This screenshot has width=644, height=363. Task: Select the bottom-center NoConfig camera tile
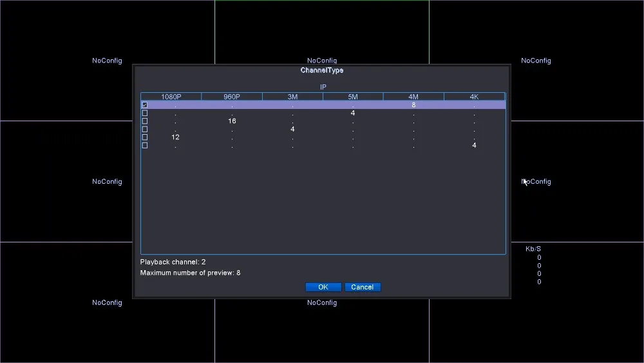322,302
